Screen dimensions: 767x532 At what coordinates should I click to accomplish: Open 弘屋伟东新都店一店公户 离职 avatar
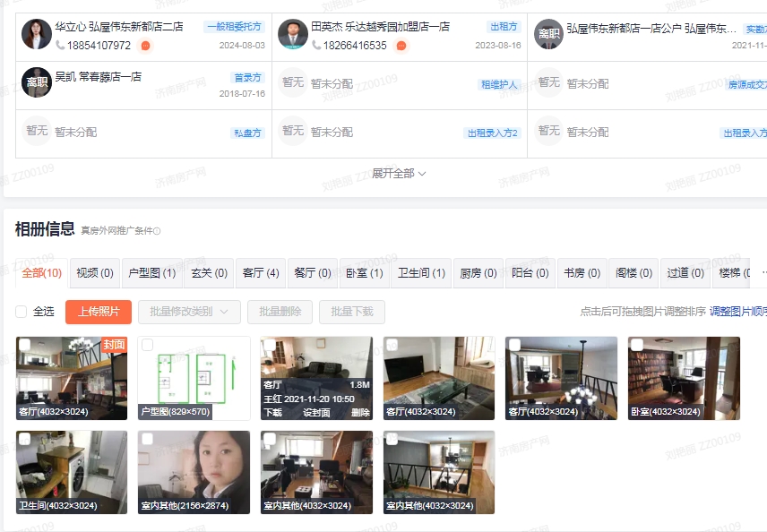548,34
